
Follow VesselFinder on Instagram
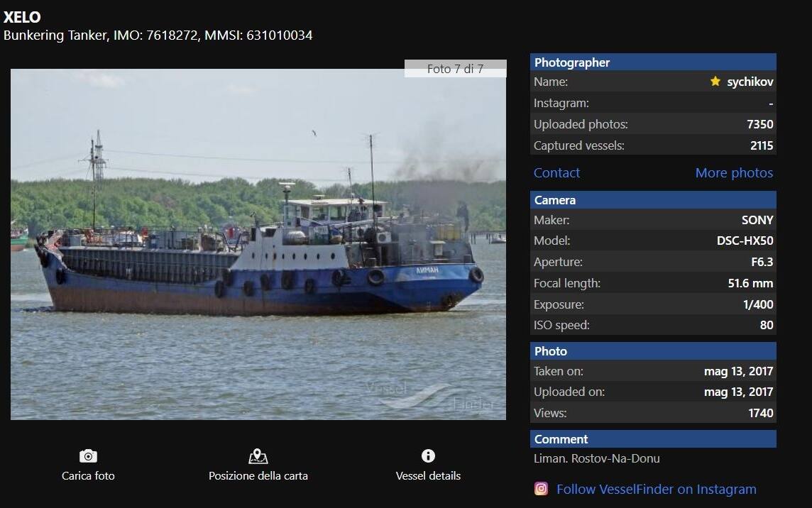click(654, 489)
